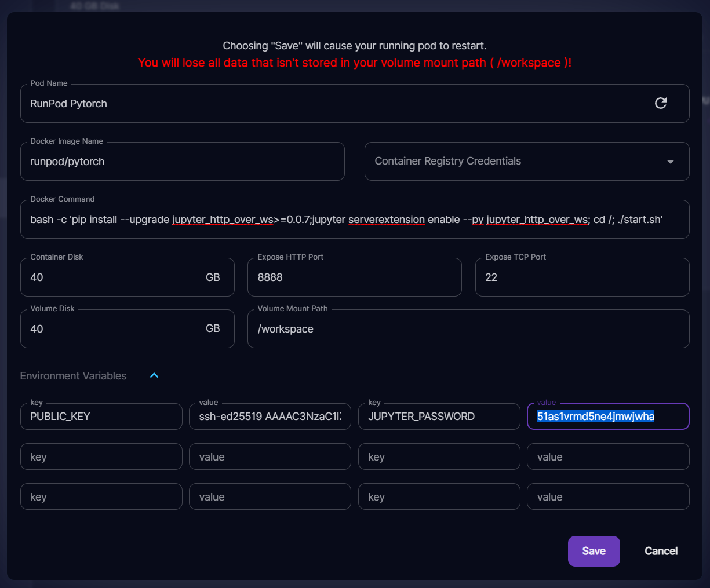Cancel the pod edit dialog
The width and height of the screenshot is (710, 588).
pyautogui.click(x=661, y=551)
